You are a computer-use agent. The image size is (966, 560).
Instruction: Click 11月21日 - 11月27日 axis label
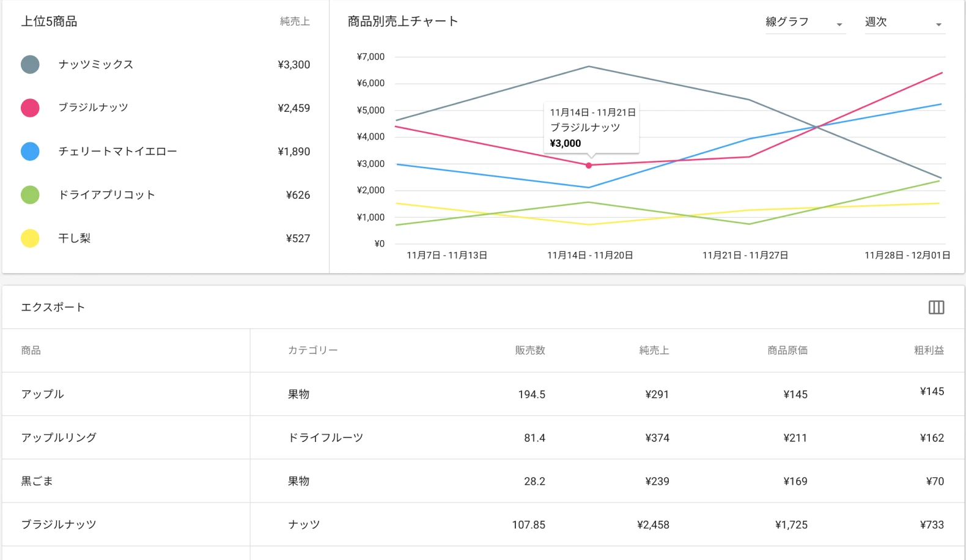click(745, 256)
